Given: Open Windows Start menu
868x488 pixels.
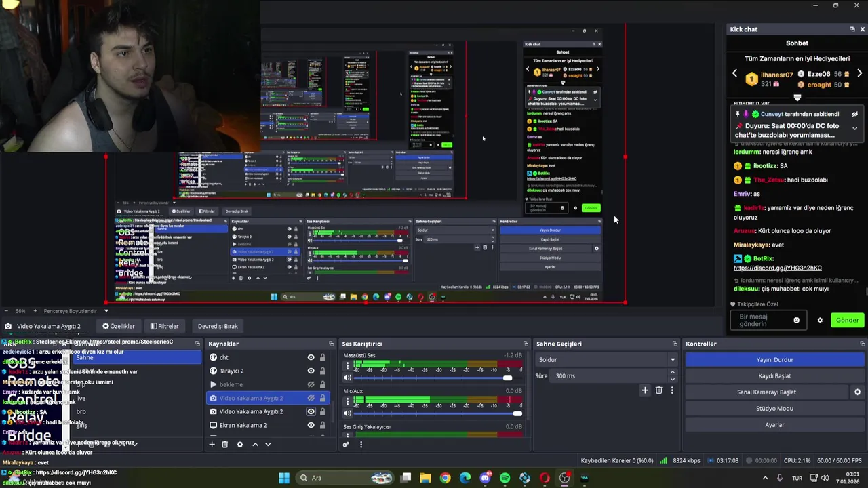Looking at the screenshot, I should click(283, 478).
